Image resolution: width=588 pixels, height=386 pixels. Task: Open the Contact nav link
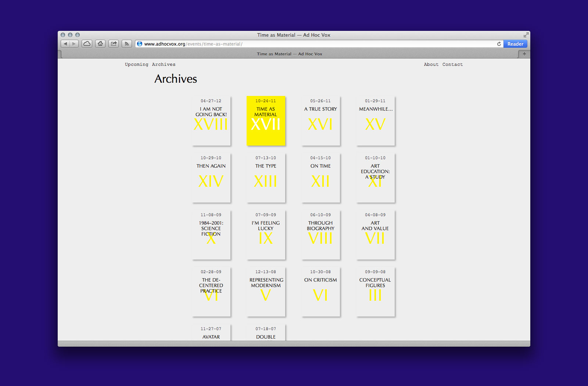click(x=453, y=64)
